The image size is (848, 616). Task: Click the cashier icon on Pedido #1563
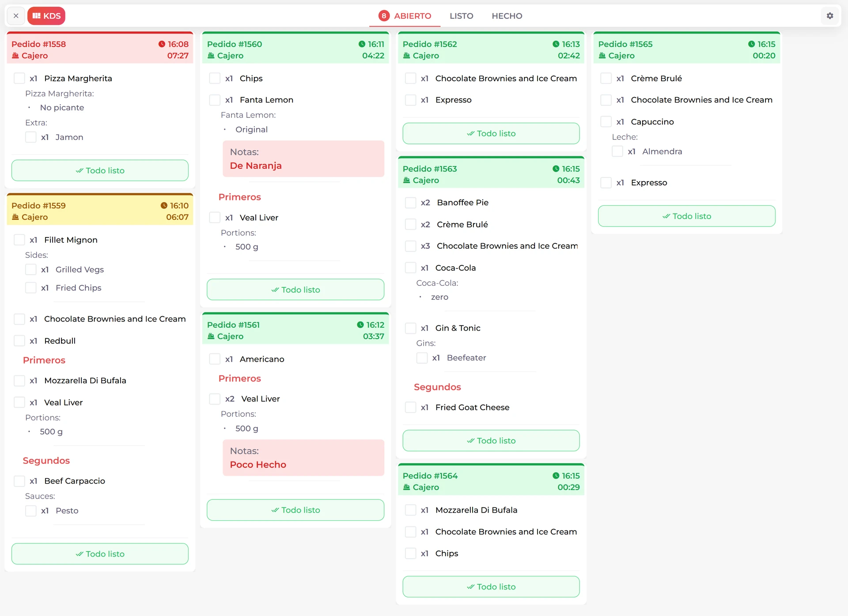407,180
